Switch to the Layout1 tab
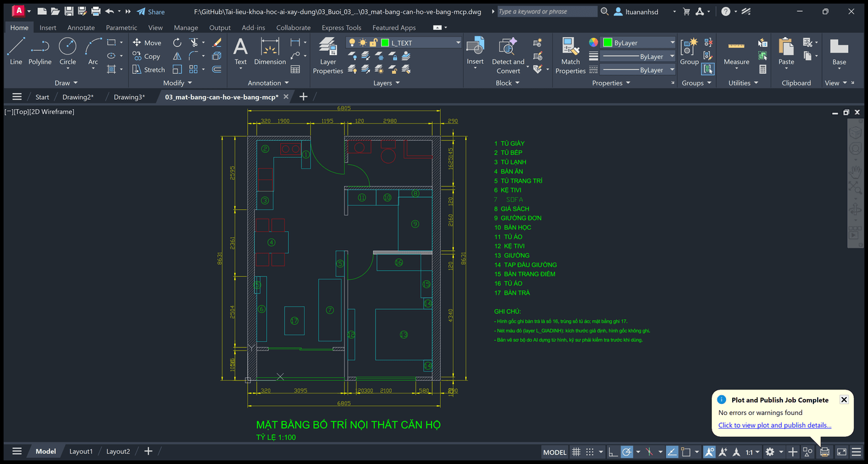 [x=81, y=452]
